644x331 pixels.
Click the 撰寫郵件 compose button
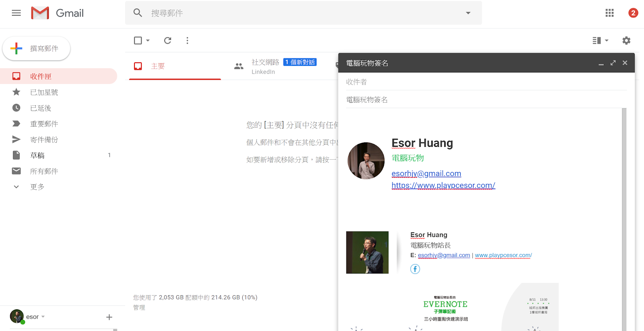pyautogui.click(x=37, y=48)
